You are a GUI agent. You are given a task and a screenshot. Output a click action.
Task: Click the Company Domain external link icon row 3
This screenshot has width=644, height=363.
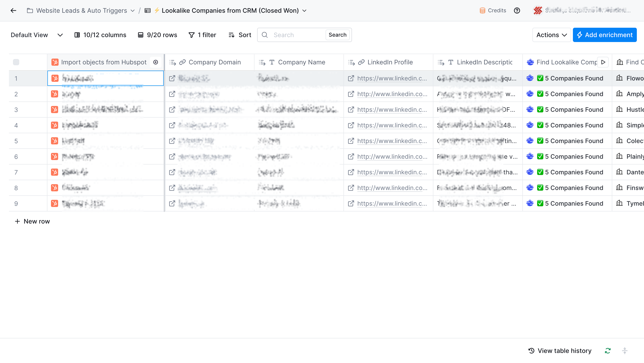(172, 109)
